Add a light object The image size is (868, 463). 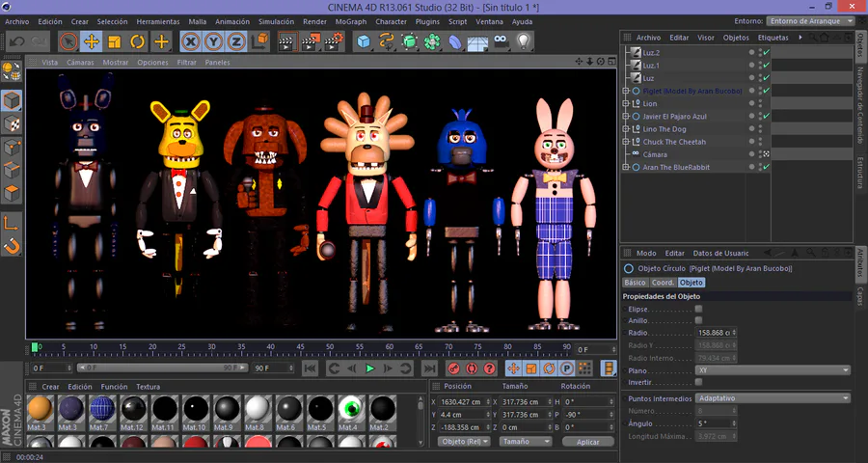[x=524, y=41]
